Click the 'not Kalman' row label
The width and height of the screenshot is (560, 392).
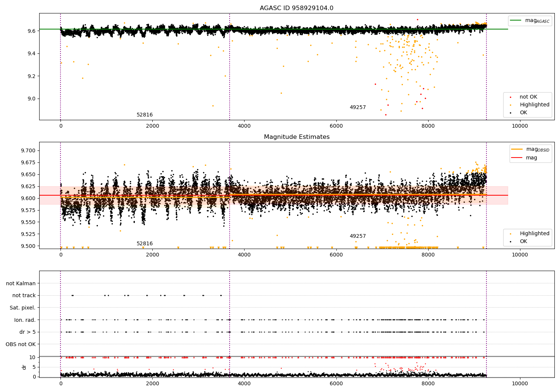coord(21,284)
